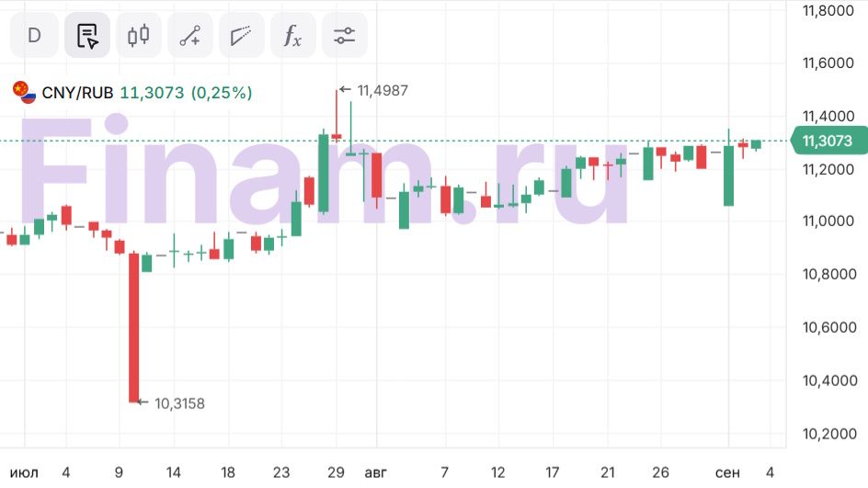
Task: Open the fx indicators list
Action: pyautogui.click(x=292, y=36)
